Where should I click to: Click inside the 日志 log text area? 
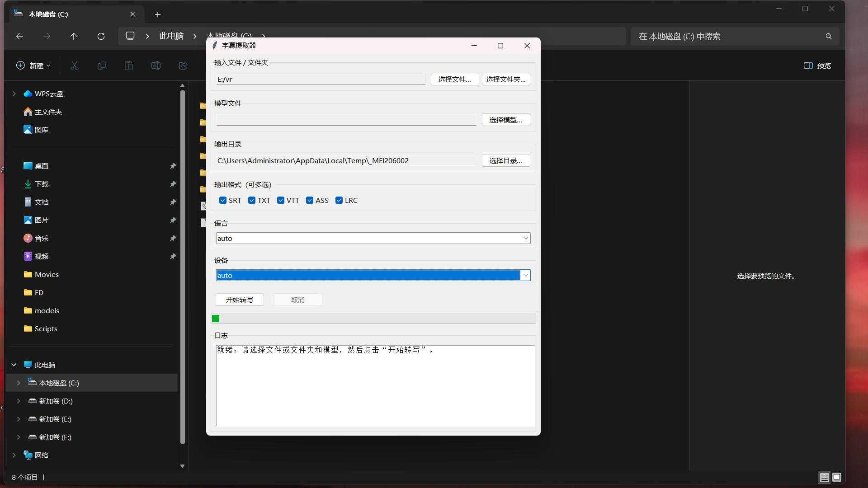376,385
